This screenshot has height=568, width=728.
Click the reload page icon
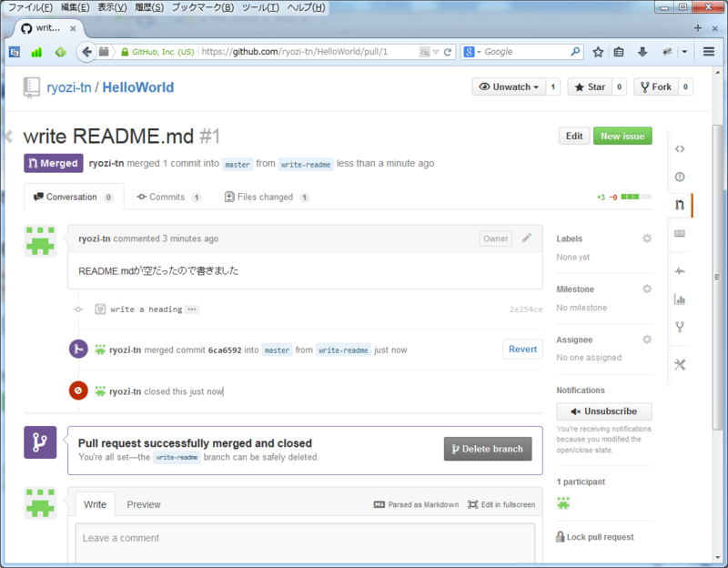(448, 52)
